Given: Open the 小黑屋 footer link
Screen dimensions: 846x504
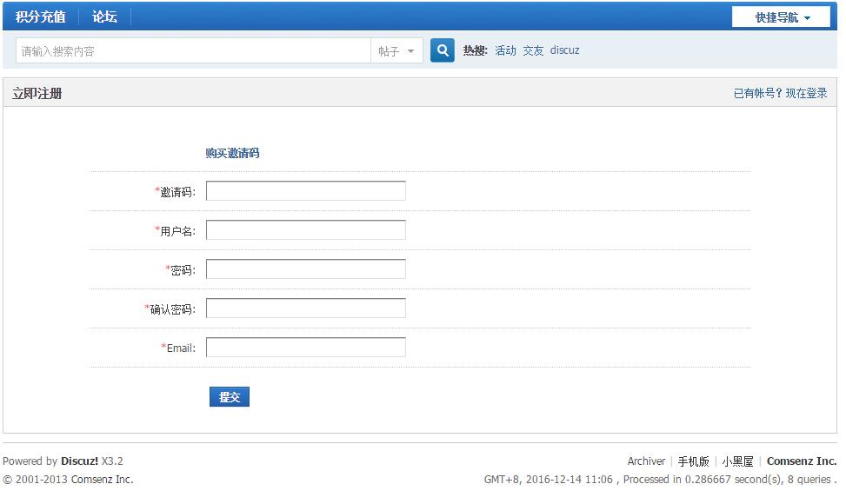Looking at the screenshot, I should tap(737, 461).
